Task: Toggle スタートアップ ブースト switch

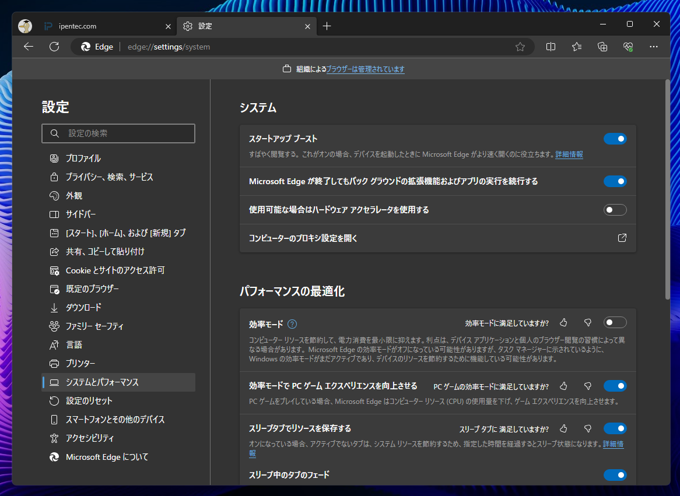Action: coord(615,139)
